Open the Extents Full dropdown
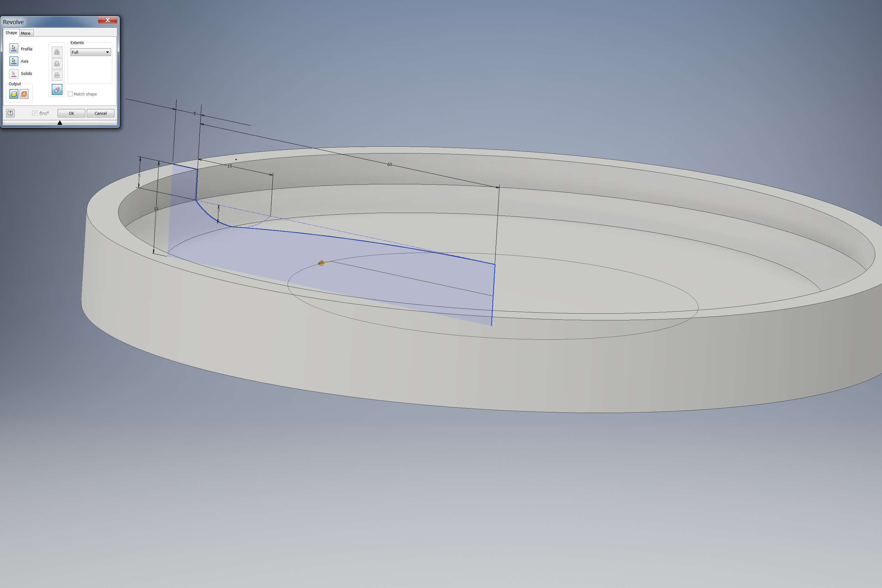 (90, 52)
